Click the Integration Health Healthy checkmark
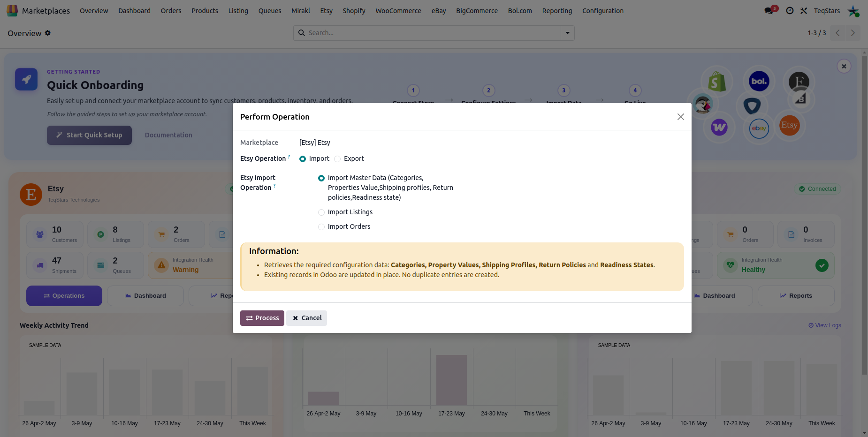 (822, 265)
